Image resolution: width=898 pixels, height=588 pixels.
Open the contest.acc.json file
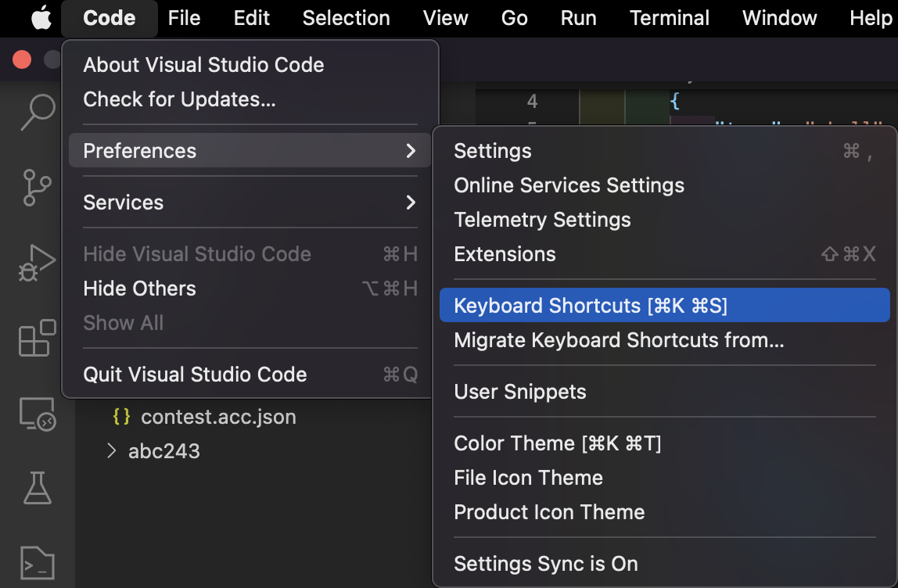pyautogui.click(x=217, y=417)
